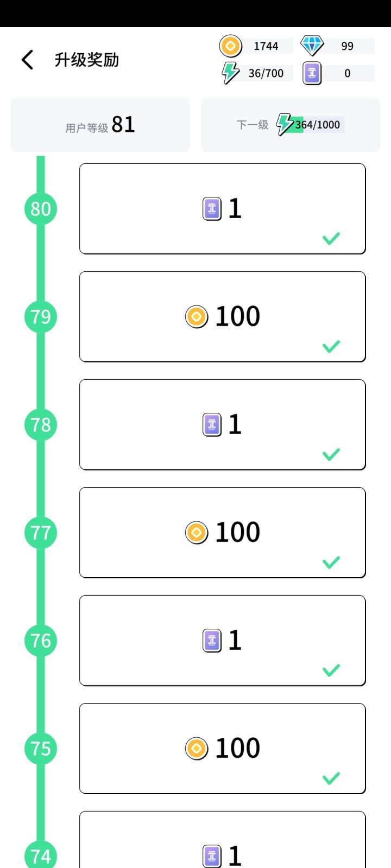The height and width of the screenshot is (868, 391).
Task: Tap the green checkmark on level 77 reward
Action: click(331, 562)
